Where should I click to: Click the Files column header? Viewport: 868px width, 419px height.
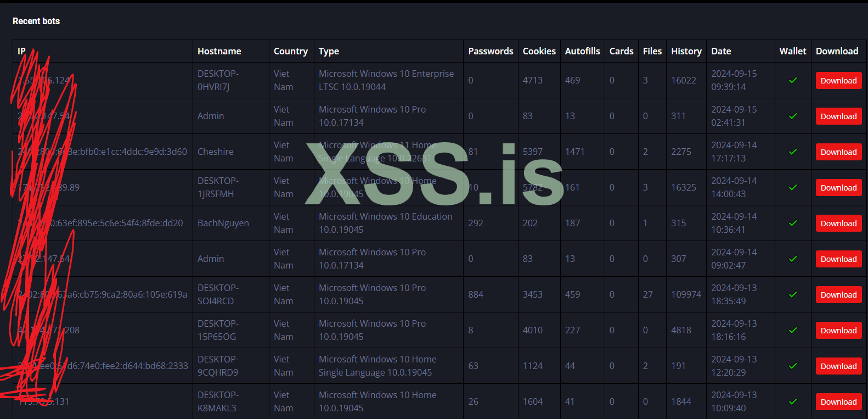pos(652,51)
